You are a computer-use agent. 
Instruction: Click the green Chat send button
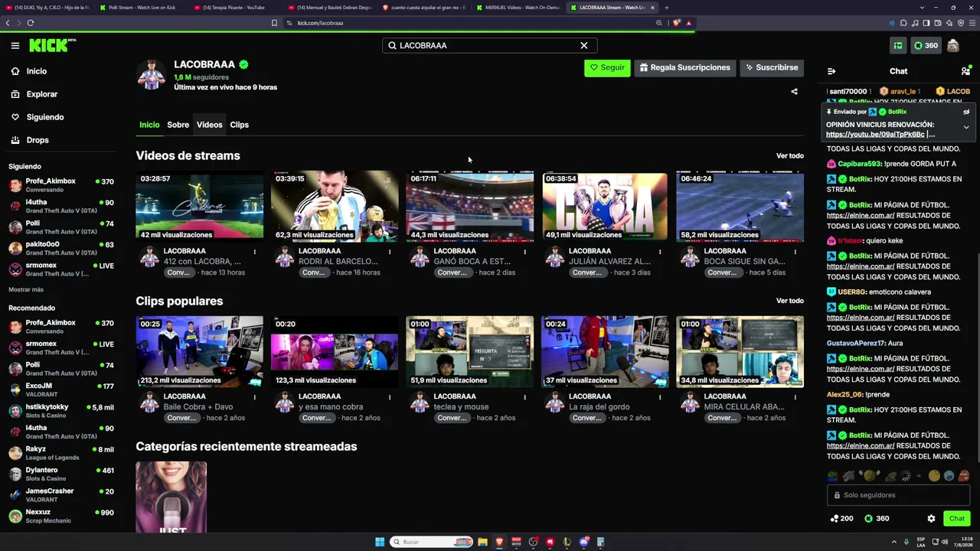click(x=957, y=519)
